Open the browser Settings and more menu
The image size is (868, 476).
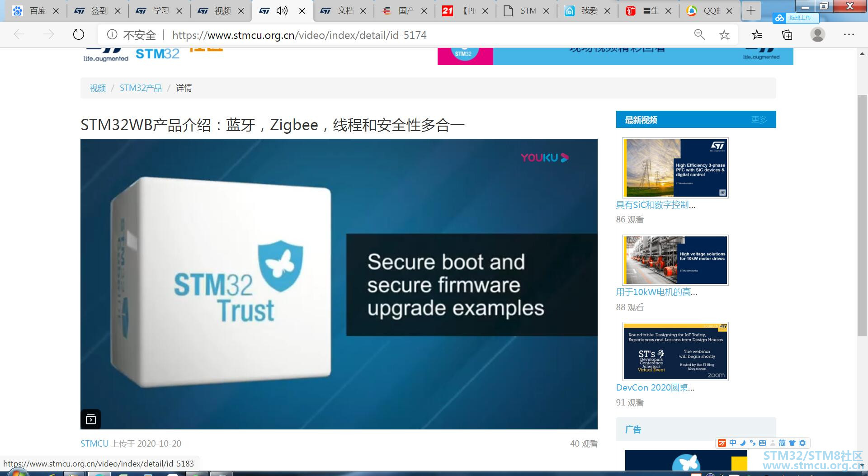[x=849, y=35]
